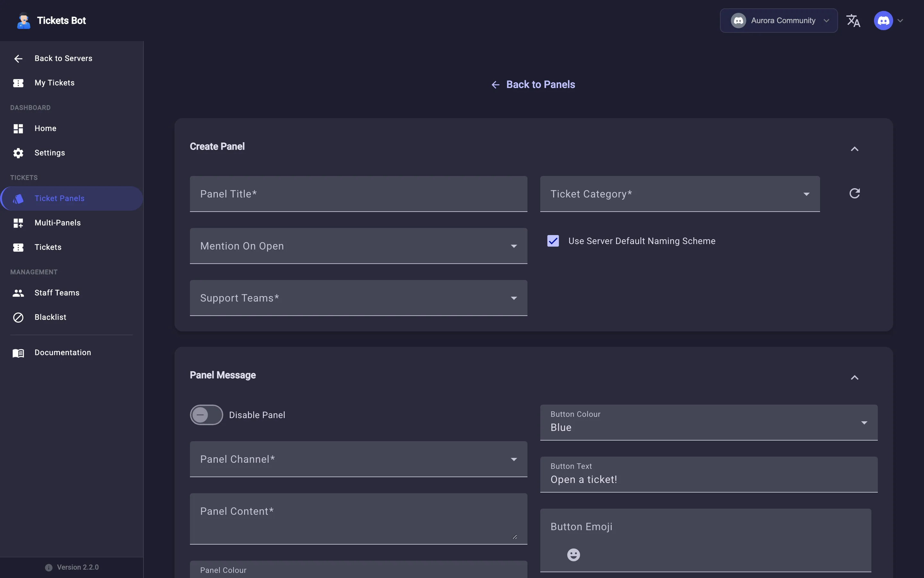Click the Button Text input field
The image size is (924, 578).
coord(709,474)
